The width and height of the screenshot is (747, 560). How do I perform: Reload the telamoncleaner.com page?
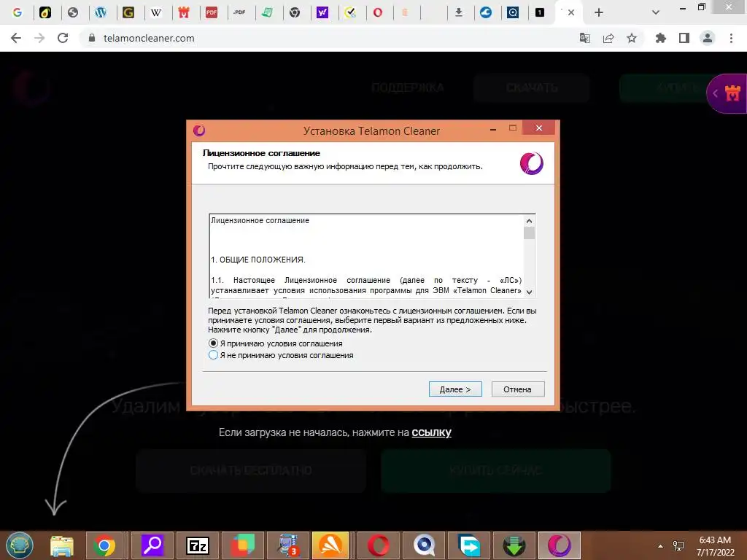coord(63,38)
